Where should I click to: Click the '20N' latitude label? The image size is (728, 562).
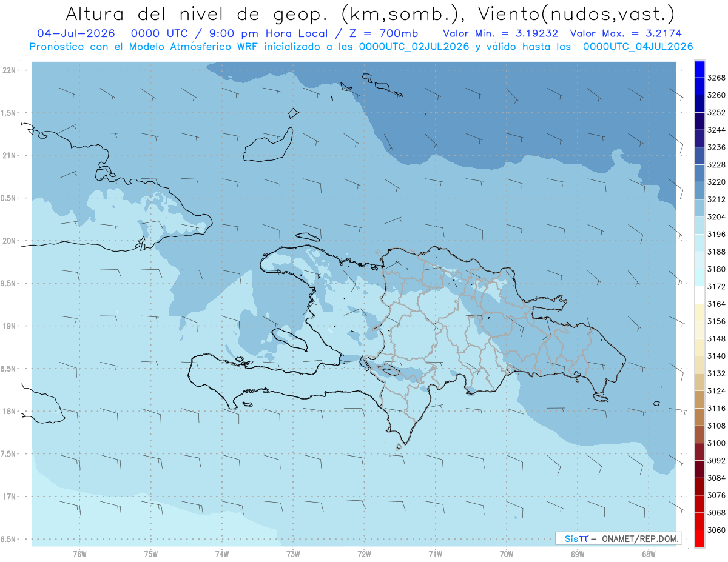[x=10, y=241]
